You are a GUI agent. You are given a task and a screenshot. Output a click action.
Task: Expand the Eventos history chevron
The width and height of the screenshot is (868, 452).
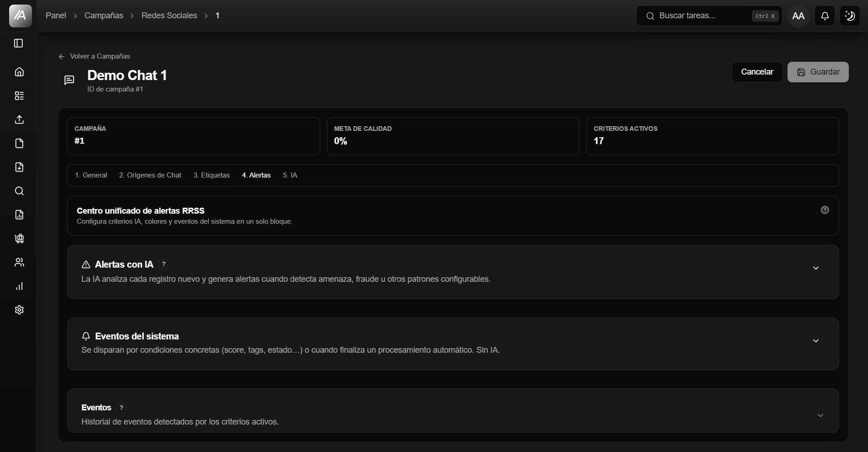click(820, 415)
